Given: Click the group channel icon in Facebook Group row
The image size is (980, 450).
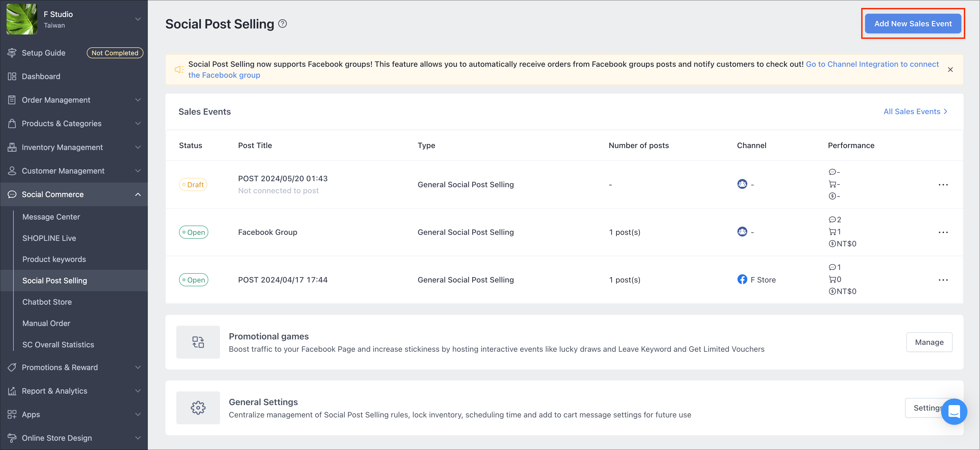Looking at the screenshot, I should 742,232.
